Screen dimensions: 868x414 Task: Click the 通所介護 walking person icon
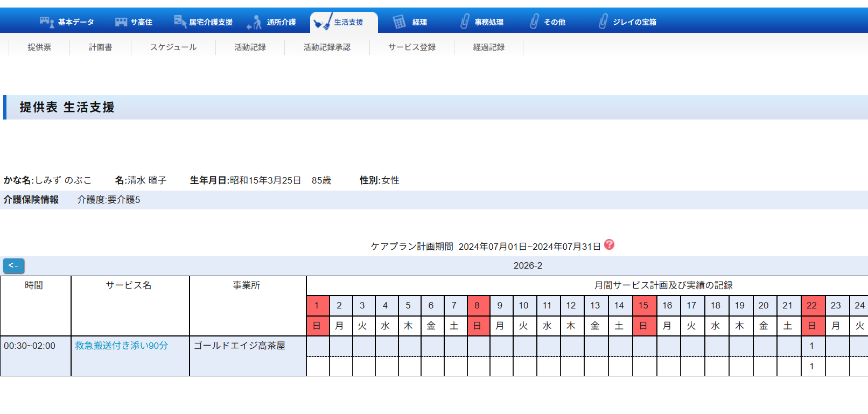tap(254, 22)
